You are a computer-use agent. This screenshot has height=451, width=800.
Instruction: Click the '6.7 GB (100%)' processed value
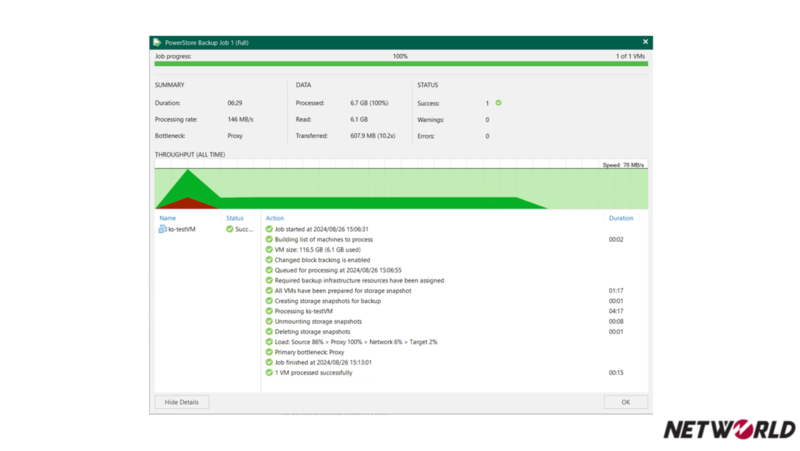[369, 103]
